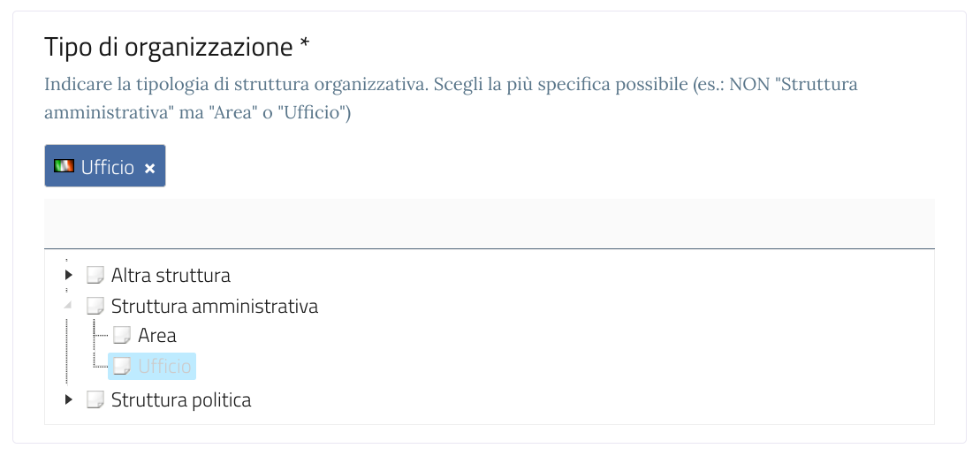The width and height of the screenshot is (980, 456).
Task: Click the Altra struttura document icon
Action: pos(95,276)
